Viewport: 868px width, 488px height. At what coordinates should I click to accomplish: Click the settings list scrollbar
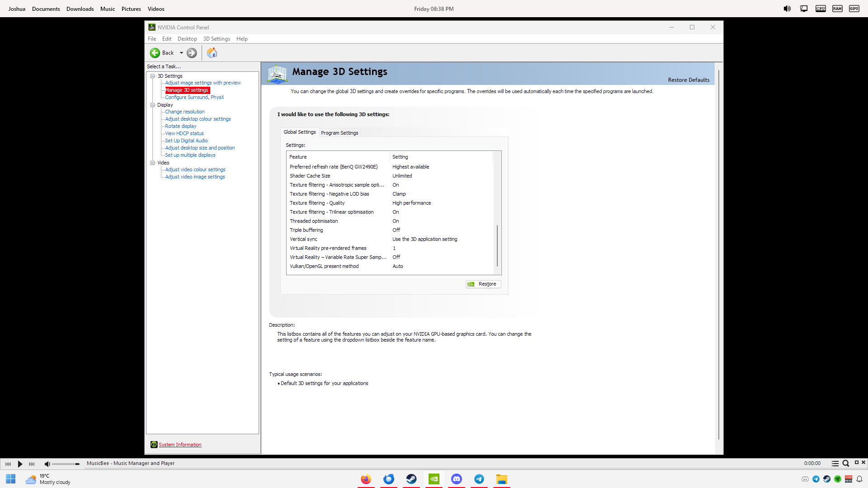[497, 245]
